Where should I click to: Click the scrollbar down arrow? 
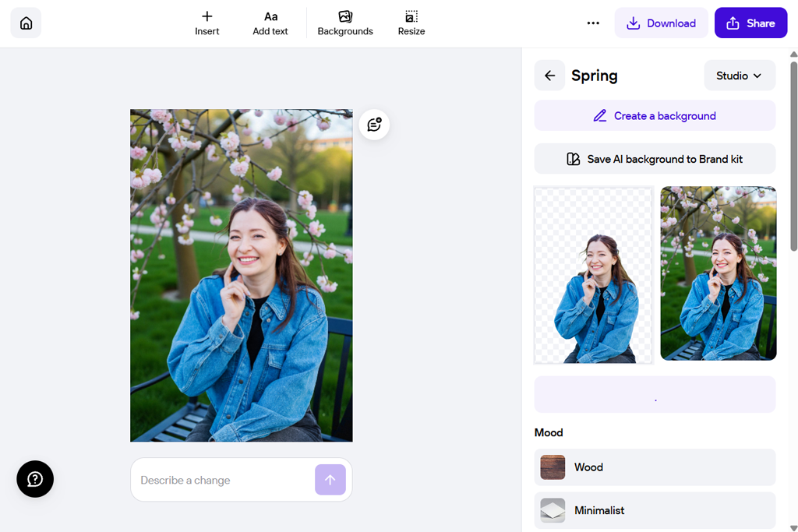[793, 527]
